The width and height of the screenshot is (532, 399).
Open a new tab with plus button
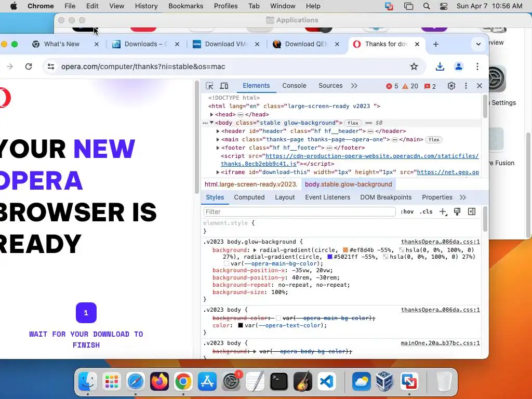(436, 44)
